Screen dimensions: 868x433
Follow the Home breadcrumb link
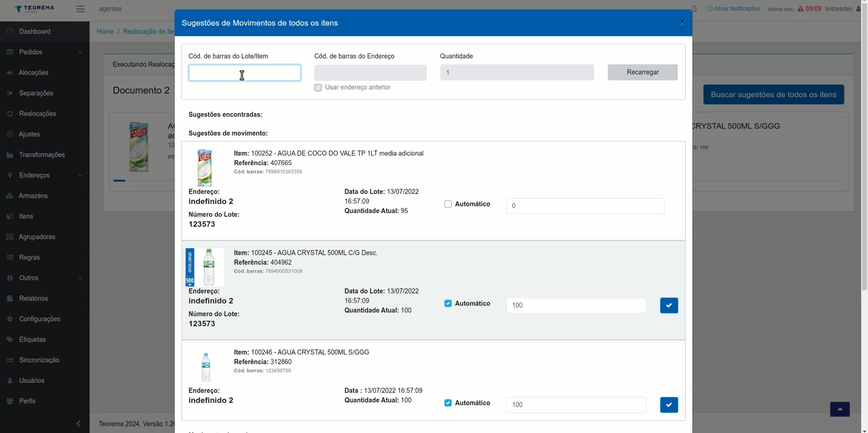105,32
